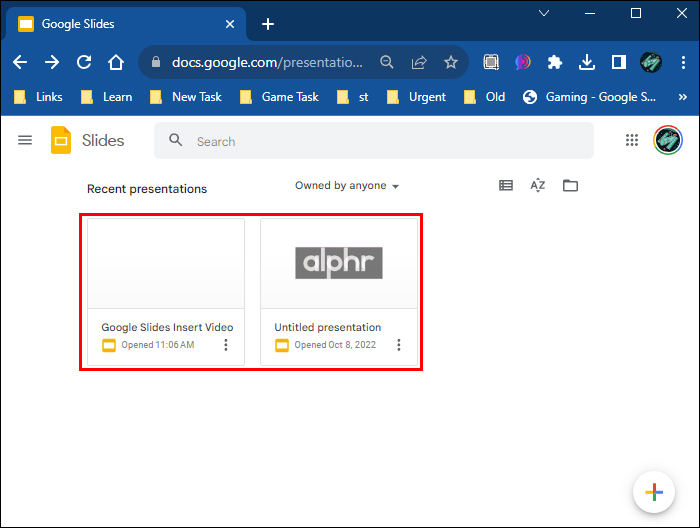Open the file picker folder icon
Image resolution: width=700 pixels, height=528 pixels.
(570, 185)
